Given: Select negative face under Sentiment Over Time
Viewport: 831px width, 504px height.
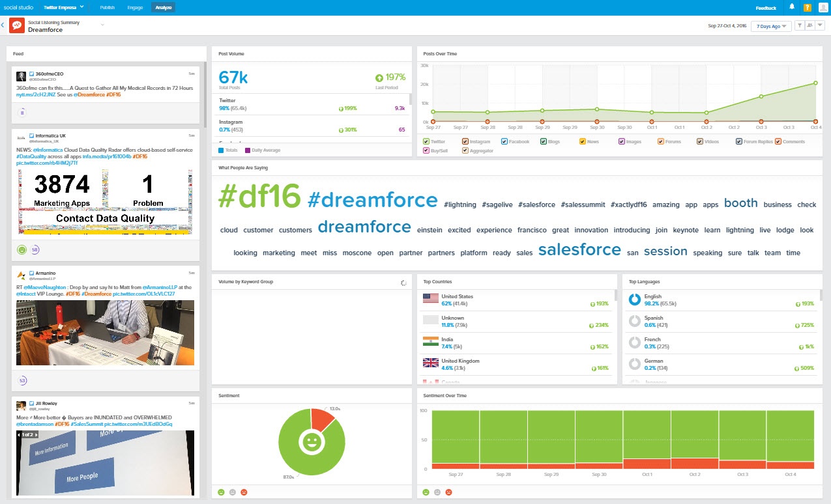Looking at the screenshot, I should pyautogui.click(x=448, y=492).
